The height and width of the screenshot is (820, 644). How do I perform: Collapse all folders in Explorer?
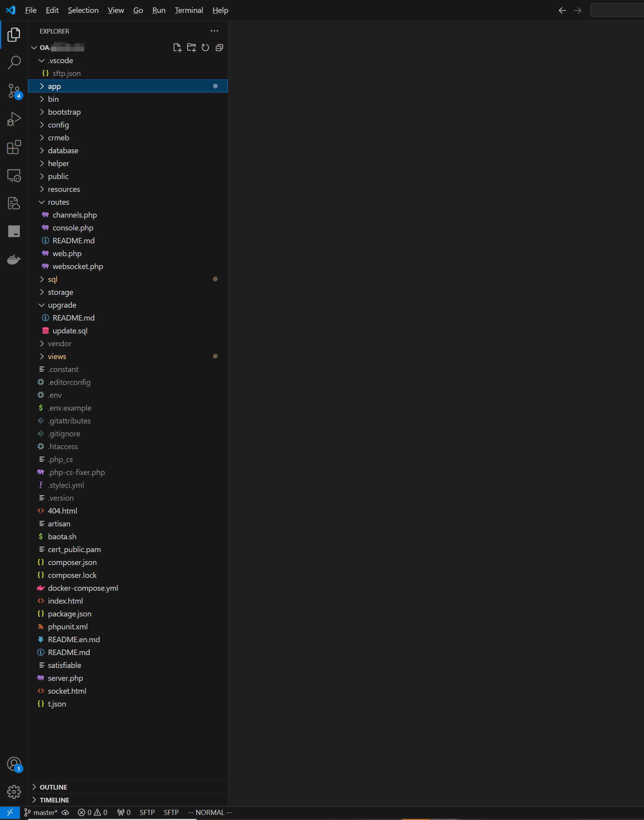(x=219, y=48)
